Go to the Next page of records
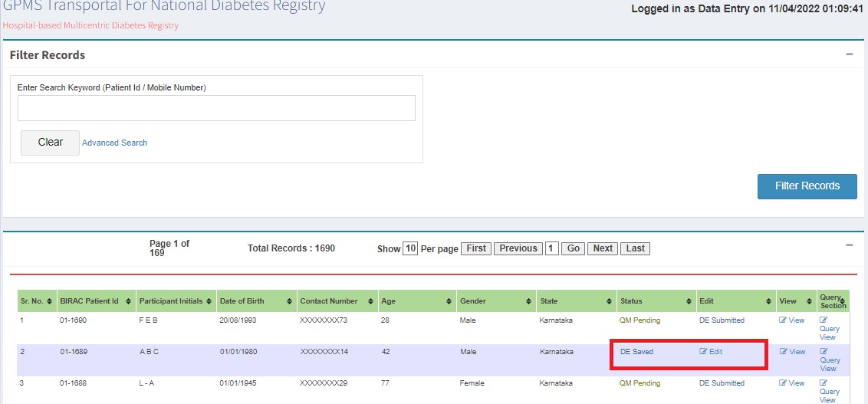 tap(603, 248)
